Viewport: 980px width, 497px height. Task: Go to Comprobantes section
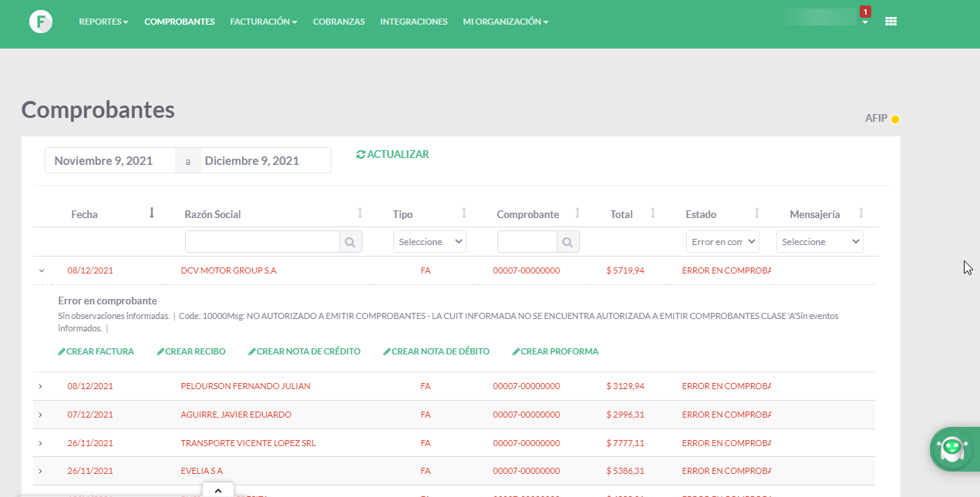pos(180,22)
